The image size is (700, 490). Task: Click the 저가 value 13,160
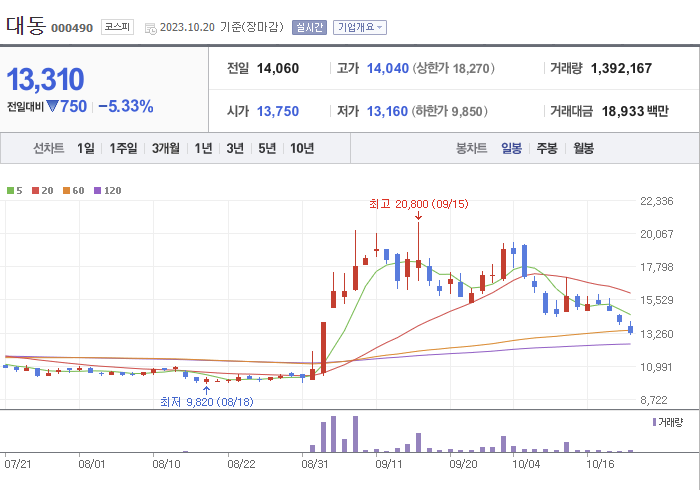387,111
